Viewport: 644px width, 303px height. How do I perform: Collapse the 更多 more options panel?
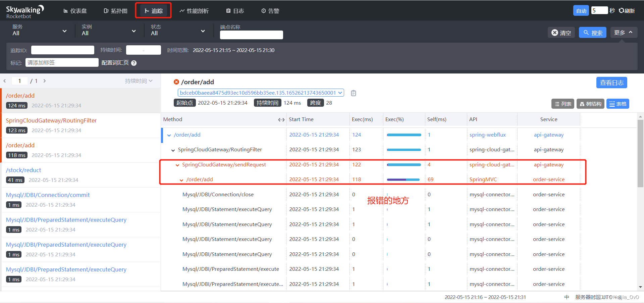click(x=624, y=32)
